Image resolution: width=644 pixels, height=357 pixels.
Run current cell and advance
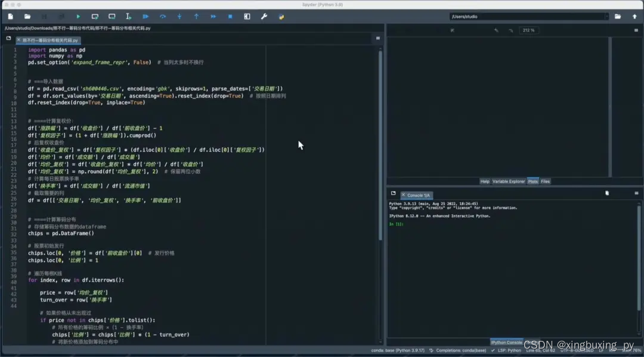pyautogui.click(x=112, y=17)
